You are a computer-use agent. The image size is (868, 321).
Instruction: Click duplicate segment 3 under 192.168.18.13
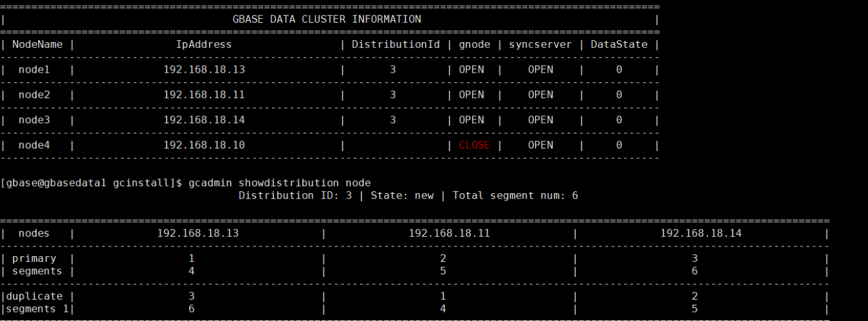192,296
